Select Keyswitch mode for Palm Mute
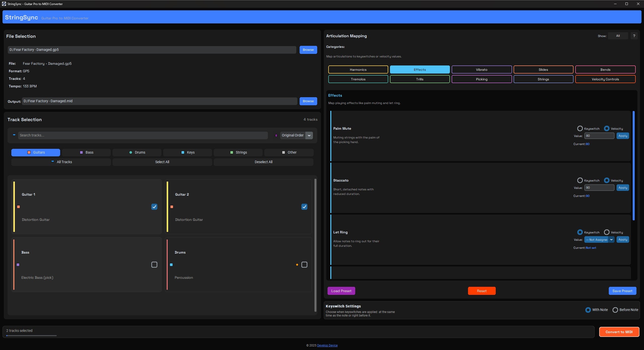Screen dimensions: 644x350 point(580,128)
